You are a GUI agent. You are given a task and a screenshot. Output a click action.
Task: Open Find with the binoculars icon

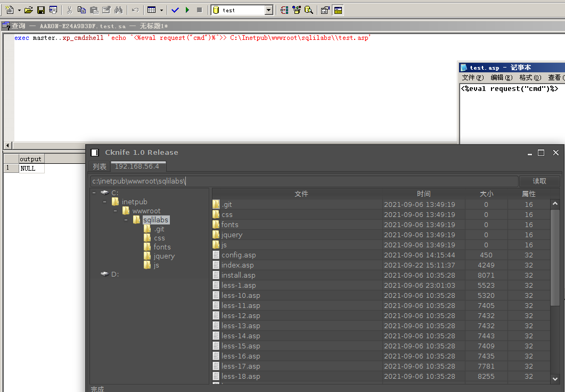(x=119, y=10)
